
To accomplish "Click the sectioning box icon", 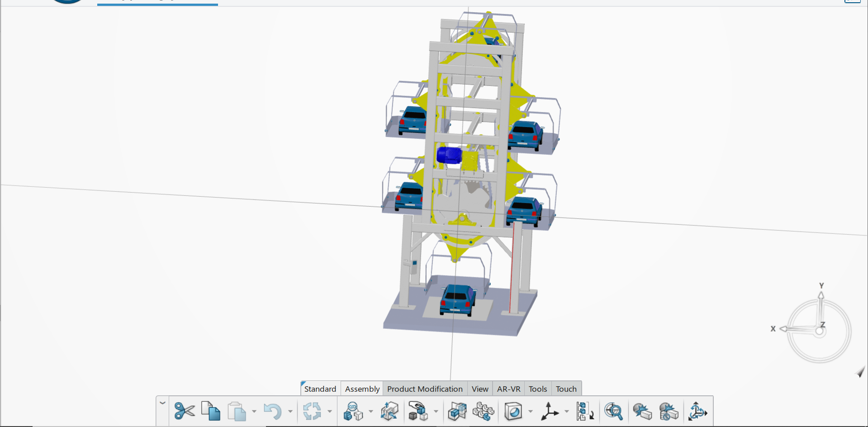I will 513,412.
